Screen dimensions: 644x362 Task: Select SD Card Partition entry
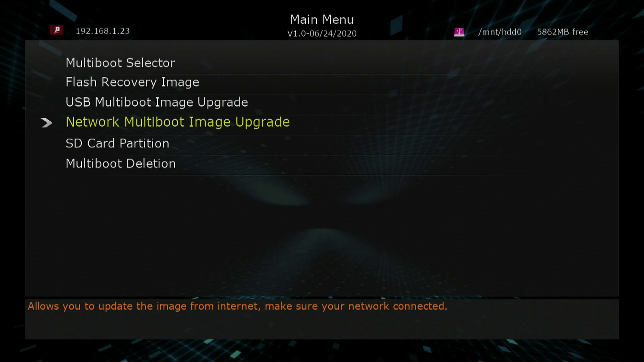click(117, 143)
